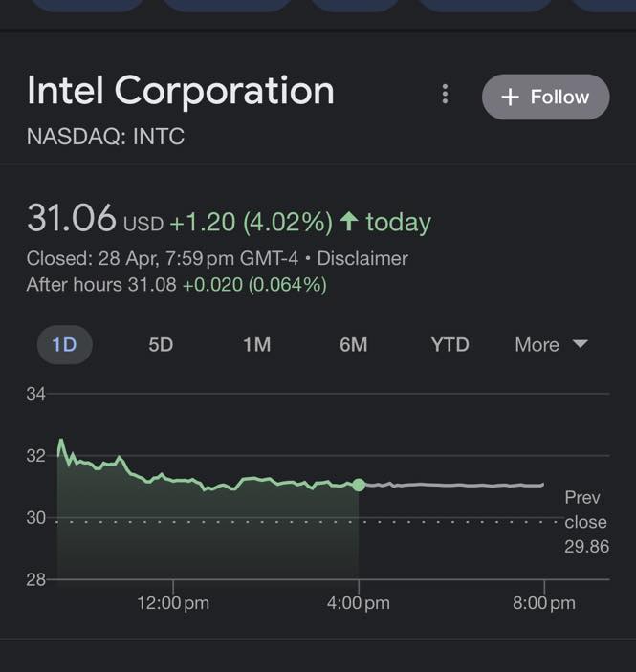Image resolution: width=636 pixels, height=672 pixels.
Task: Show the 1M chart range
Action: coord(256,345)
